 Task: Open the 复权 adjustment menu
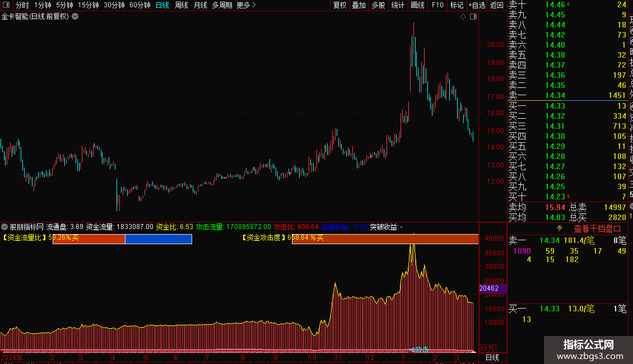pos(339,5)
